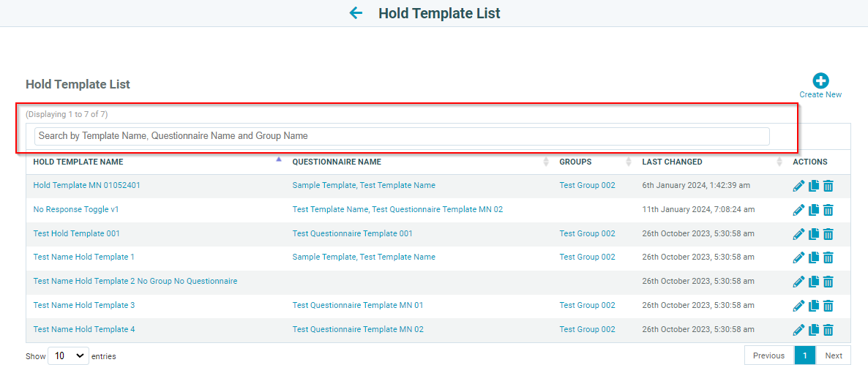Delete No Response Toggle v1 template
868x365 pixels.
click(x=828, y=210)
